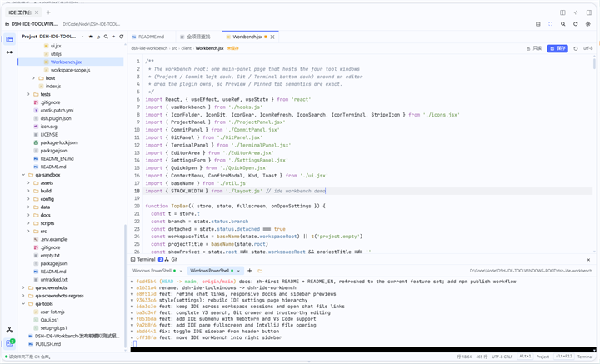Click the reload-file icon next to utf-8
Screen dimensions: 600x364
tap(576, 48)
